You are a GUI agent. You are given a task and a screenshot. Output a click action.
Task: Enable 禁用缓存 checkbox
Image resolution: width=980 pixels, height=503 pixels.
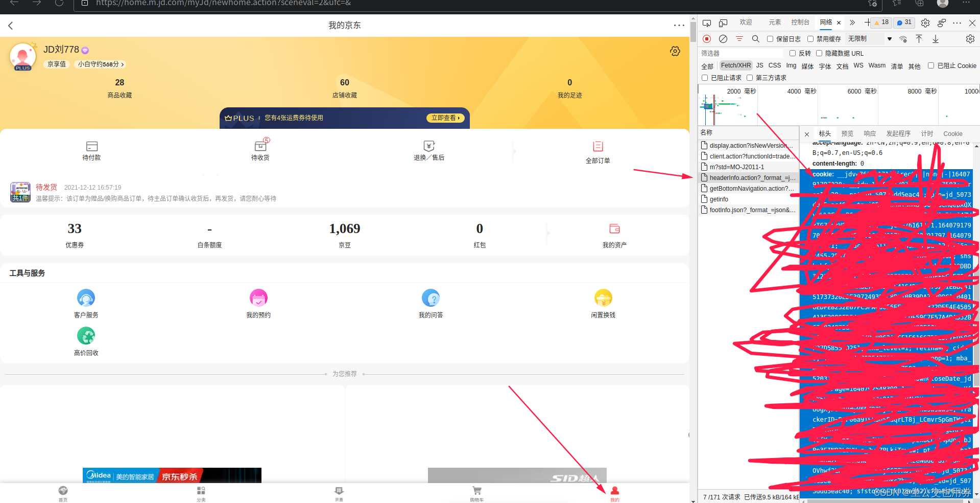810,39
